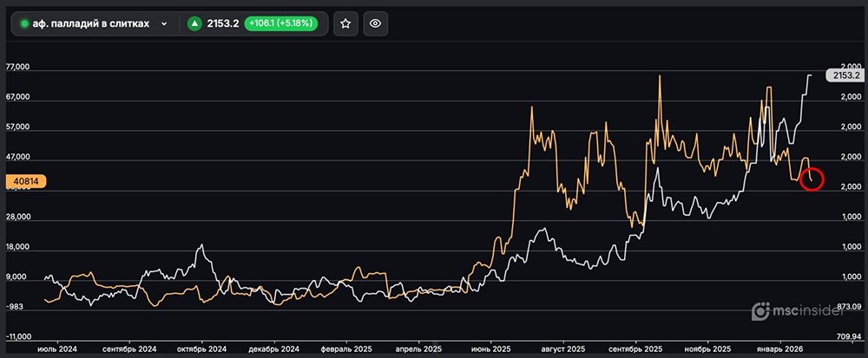This screenshot has height=358, width=868.
Task: Click the green dot status indicator
Action: click(x=24, y=23)
